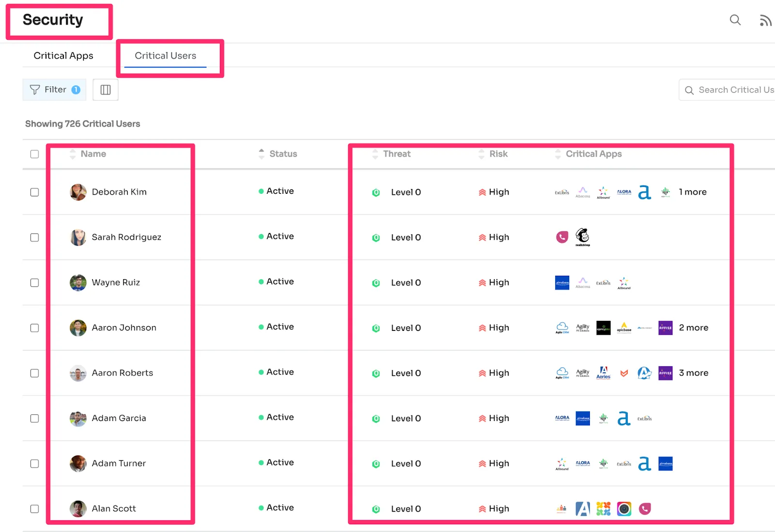Tick the checkbox for Wayne Ruiz
Screen dimensions: 775x532
[x=34, y=282]
